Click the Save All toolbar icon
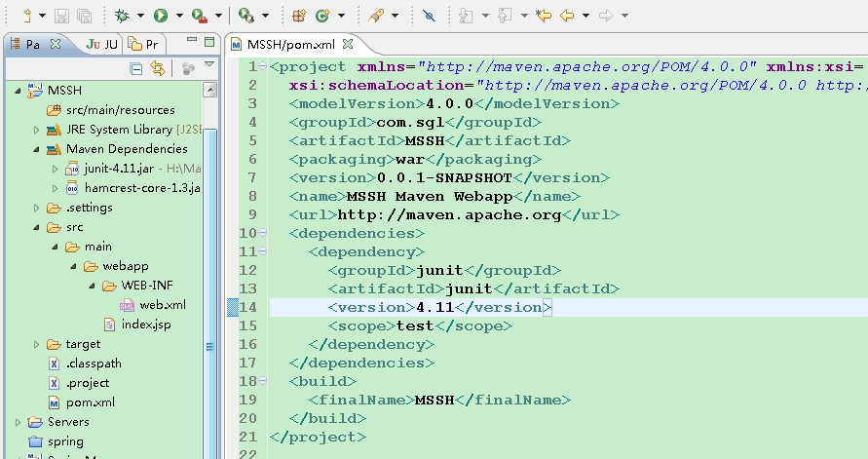Viewport: 868px width, 459px height. [84, 16]
